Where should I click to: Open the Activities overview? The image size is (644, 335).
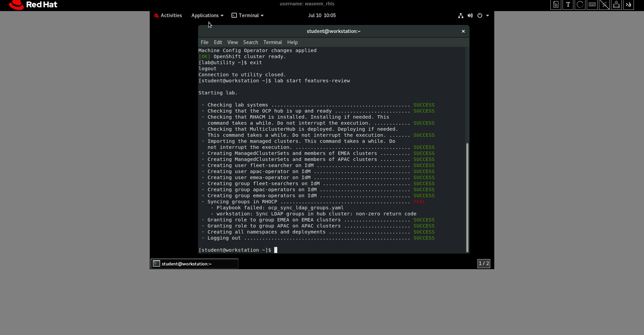(168, 15)
